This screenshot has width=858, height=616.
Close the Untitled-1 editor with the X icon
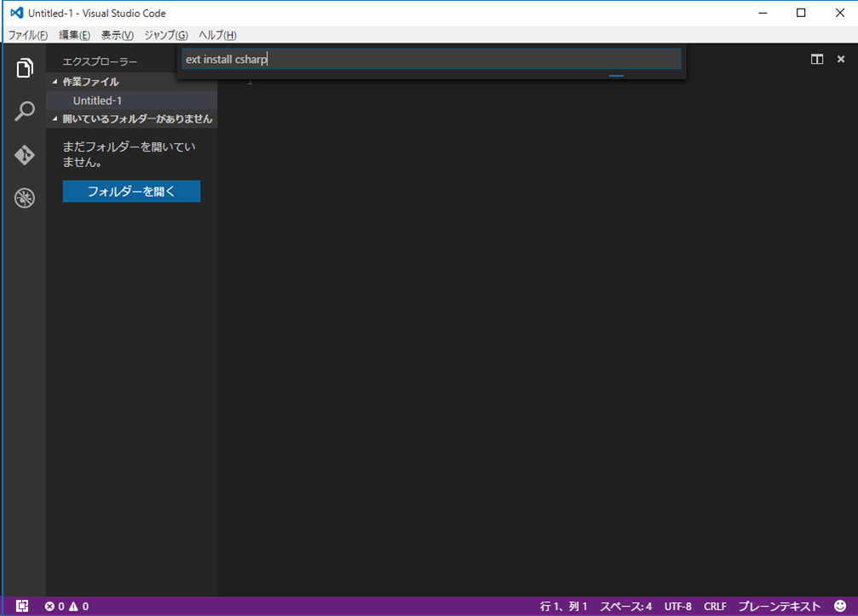(841, 59)
